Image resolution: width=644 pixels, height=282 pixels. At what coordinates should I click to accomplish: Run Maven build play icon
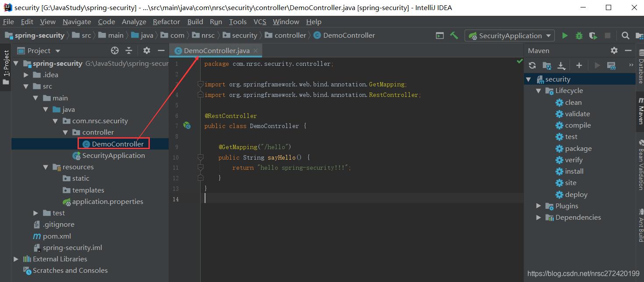click(597, 65)
